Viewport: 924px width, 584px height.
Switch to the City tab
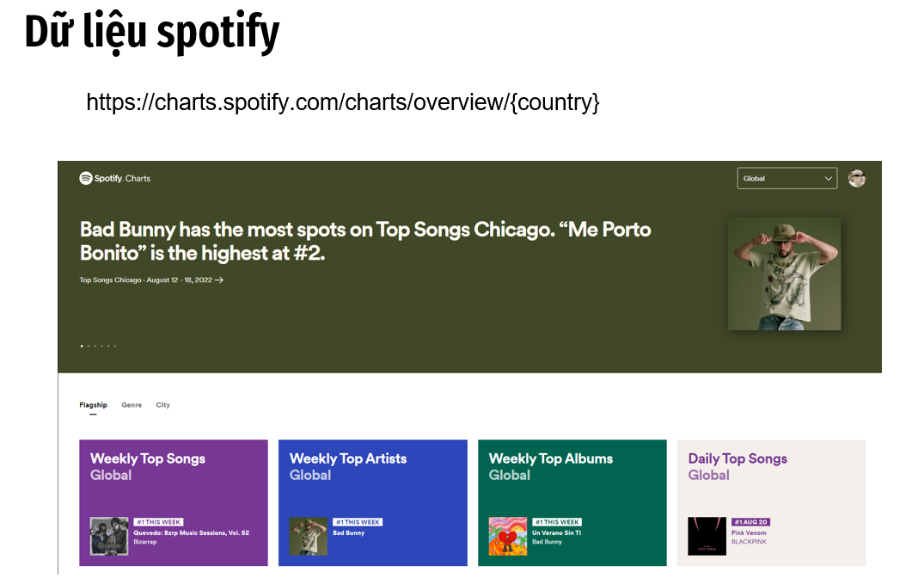click(162, 404)
